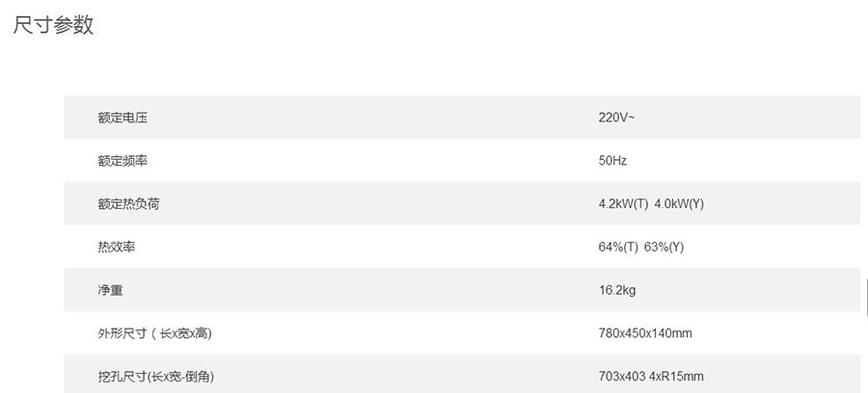
Task: Select the 额定电压 row label
Action: (x=122, y=118)
